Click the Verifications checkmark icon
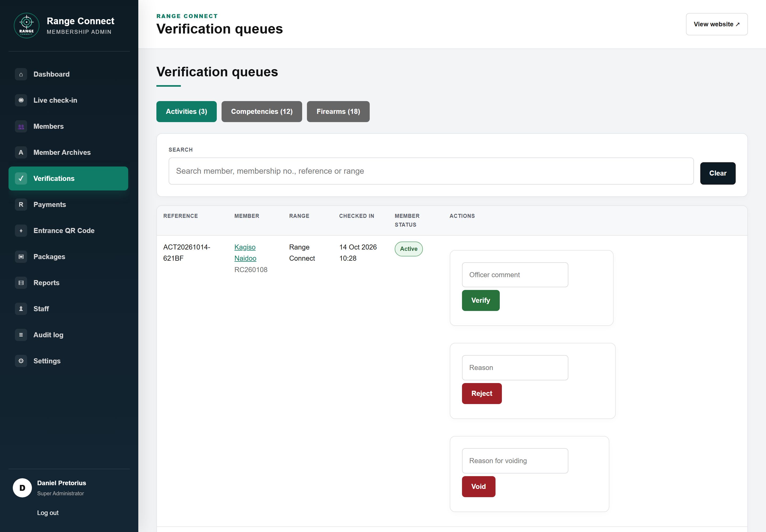The width and height of the screenshot is (766, 532). tap(21, 178)
